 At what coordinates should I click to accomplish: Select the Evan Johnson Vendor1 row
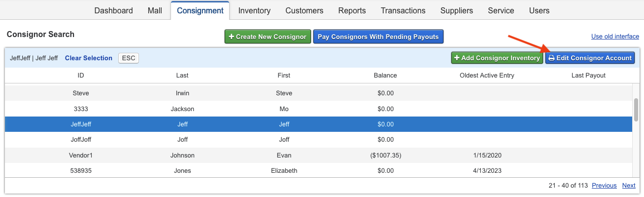(318, 156)
